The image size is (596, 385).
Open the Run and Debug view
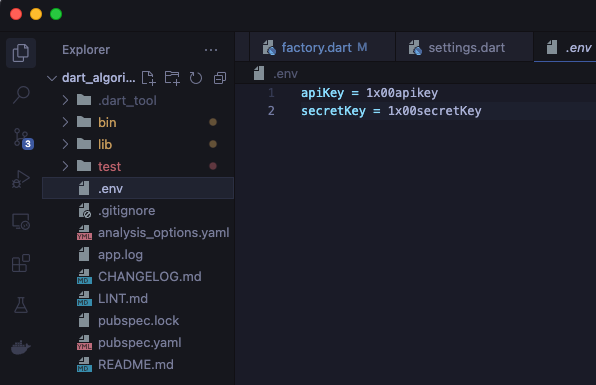[x=21, y=179]
